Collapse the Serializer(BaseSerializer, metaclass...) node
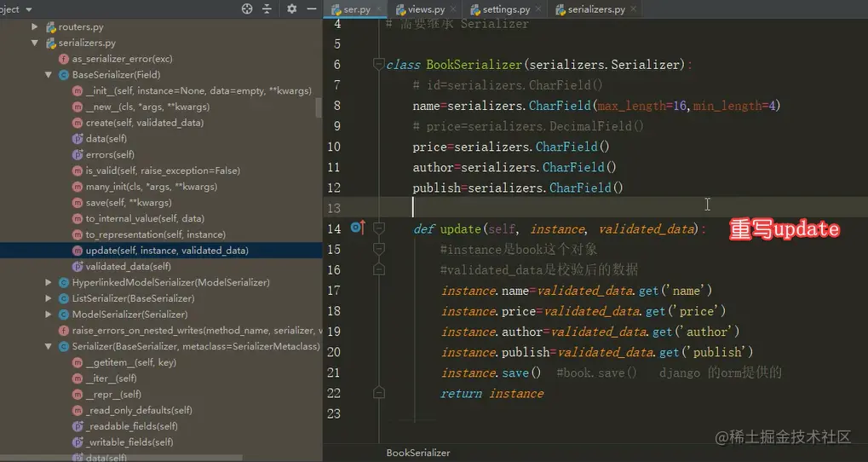This screenshot has width=868, height=462. [x=49, y=346]
